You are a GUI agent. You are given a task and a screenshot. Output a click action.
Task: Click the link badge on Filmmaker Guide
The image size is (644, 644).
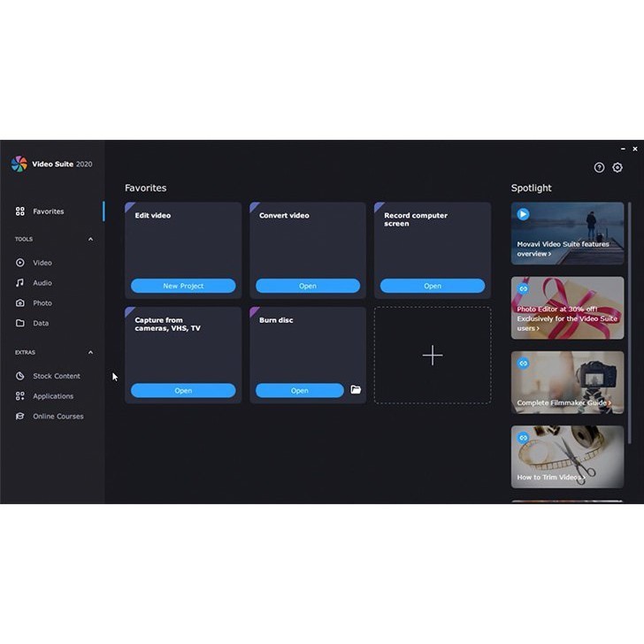point(523,363)
